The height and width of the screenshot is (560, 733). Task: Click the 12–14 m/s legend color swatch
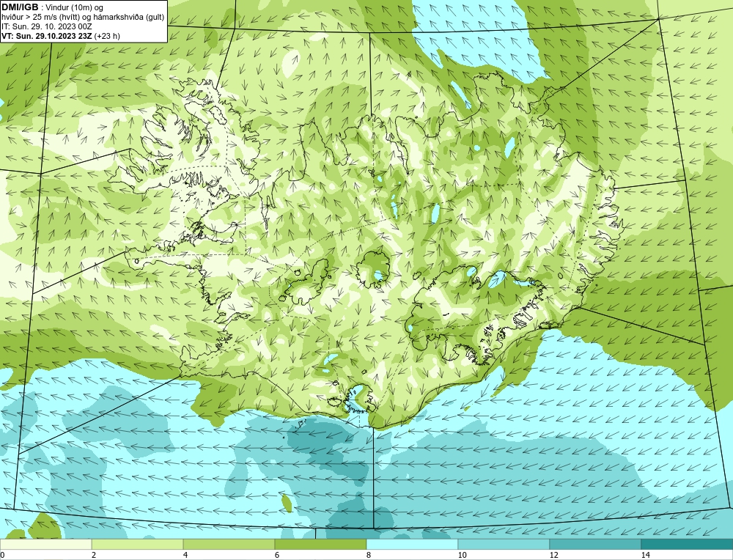coord(595,545)
